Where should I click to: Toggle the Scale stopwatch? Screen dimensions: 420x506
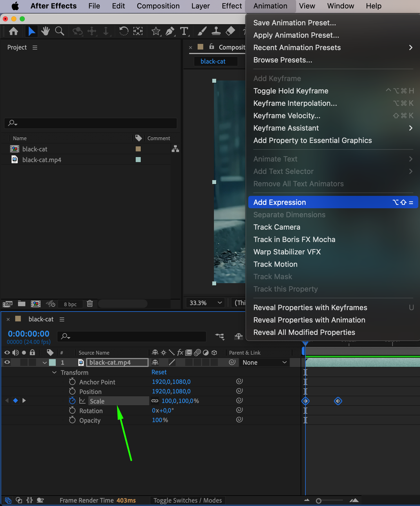(72, 400)
